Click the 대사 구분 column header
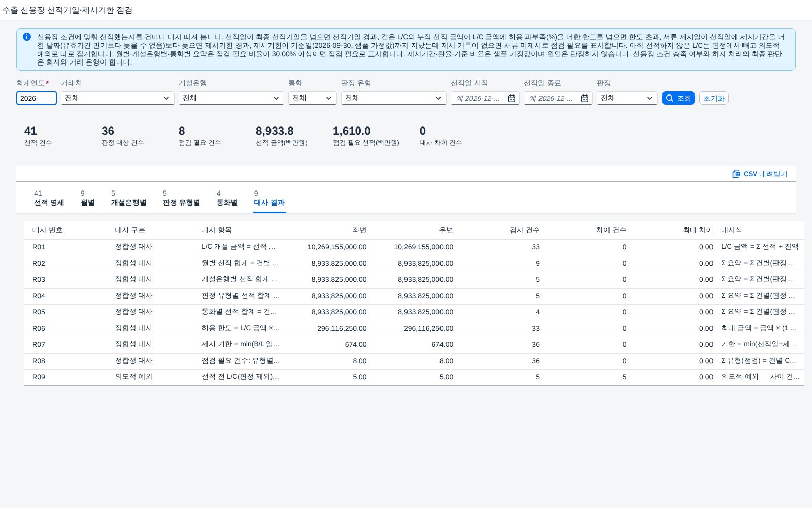 point(130,230)
